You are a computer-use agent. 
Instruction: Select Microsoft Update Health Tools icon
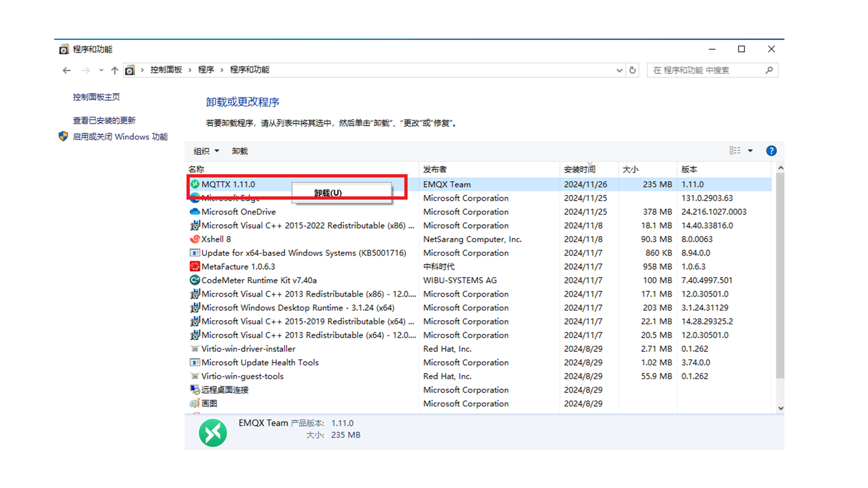(195, 362)
